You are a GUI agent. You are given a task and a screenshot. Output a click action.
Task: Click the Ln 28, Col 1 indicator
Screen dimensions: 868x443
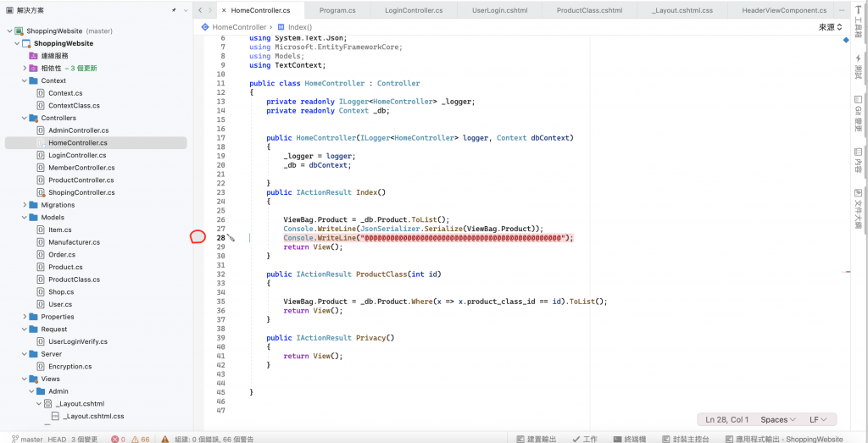coord(727,420)
